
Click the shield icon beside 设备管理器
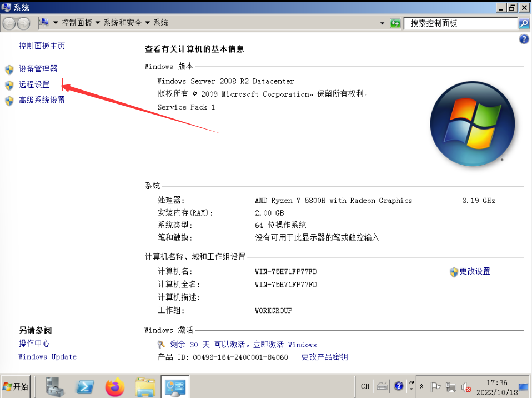[9, 69]
